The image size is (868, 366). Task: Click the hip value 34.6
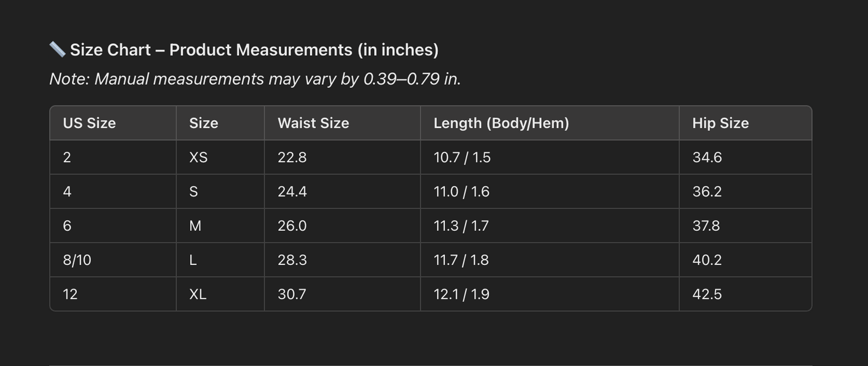coord(707,157)
